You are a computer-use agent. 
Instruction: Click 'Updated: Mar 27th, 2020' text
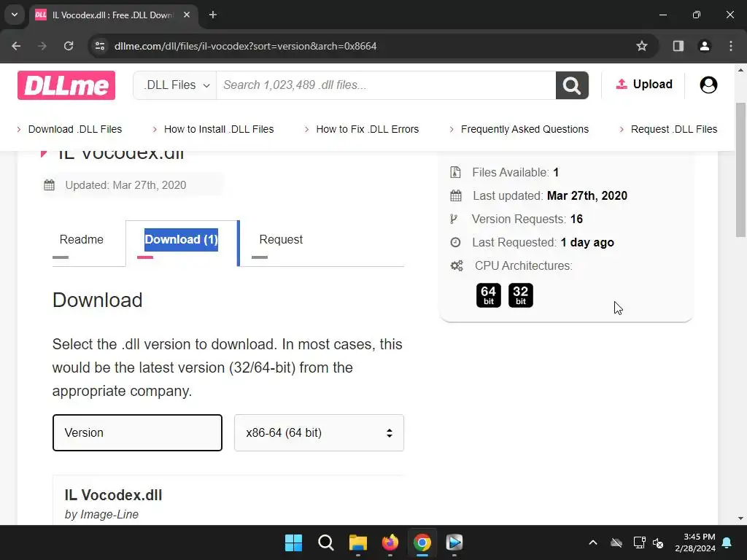click(125, 184)
